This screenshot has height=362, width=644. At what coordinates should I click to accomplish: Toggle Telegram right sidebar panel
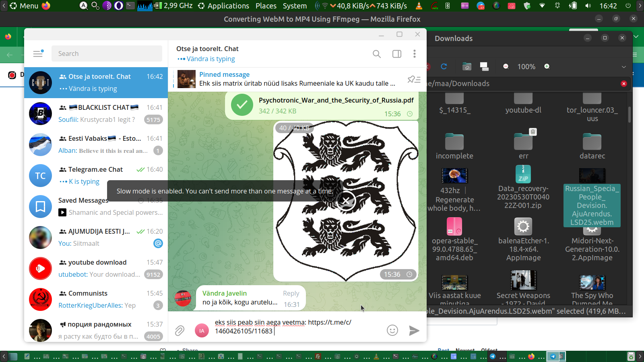397,54
